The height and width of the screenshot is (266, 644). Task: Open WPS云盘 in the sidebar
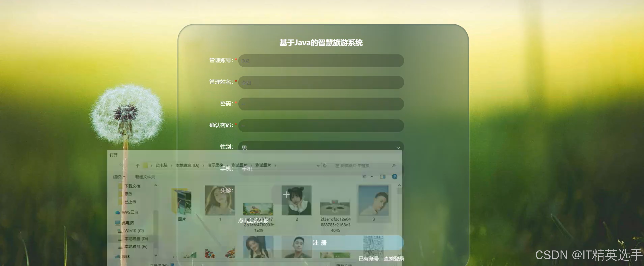coord(130,212)
